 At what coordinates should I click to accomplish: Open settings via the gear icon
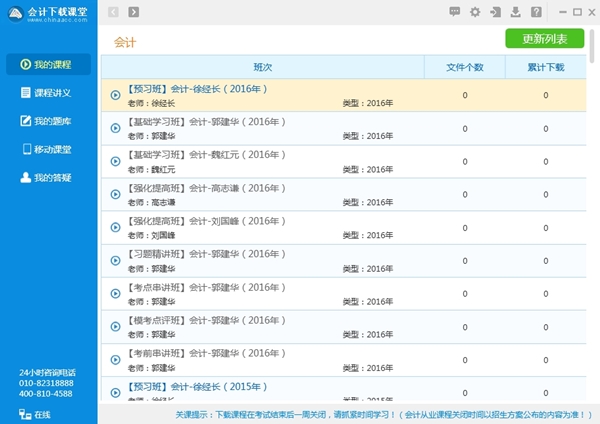click(475, 12)
